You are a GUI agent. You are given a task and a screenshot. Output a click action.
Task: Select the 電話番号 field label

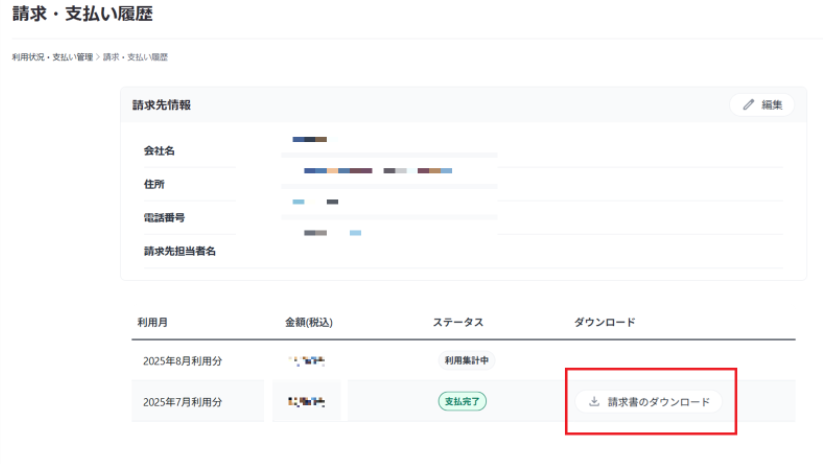click(164, 218)
